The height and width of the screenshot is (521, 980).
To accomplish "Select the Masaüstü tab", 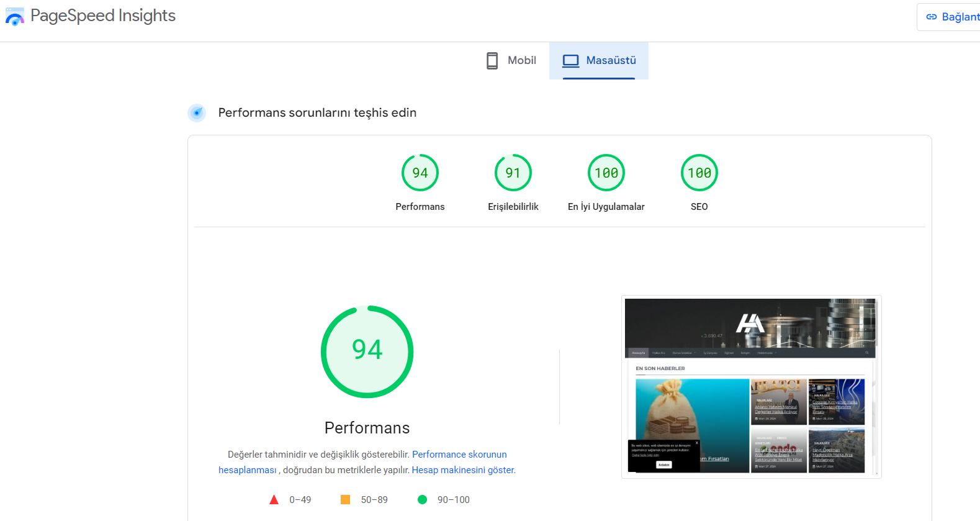I will pos(599,60).
